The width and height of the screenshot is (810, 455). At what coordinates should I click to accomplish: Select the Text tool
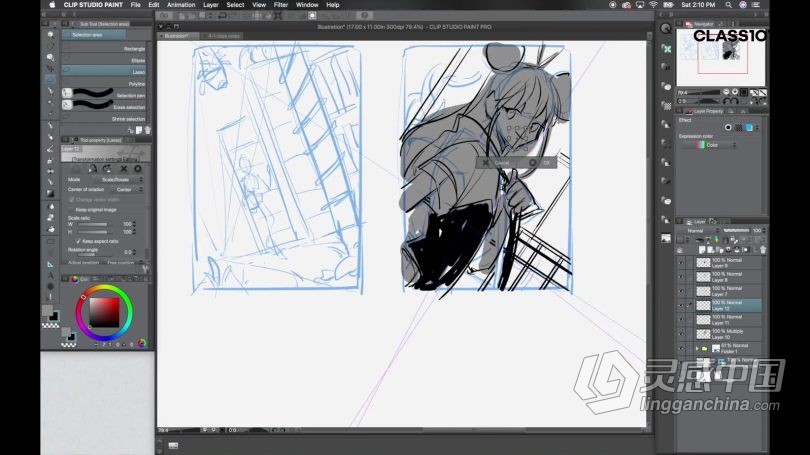click(x=50, y=275)
